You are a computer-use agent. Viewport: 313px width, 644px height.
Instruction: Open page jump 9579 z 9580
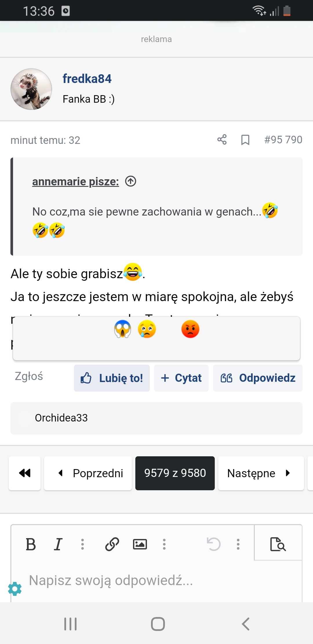[x=175, y=473]
